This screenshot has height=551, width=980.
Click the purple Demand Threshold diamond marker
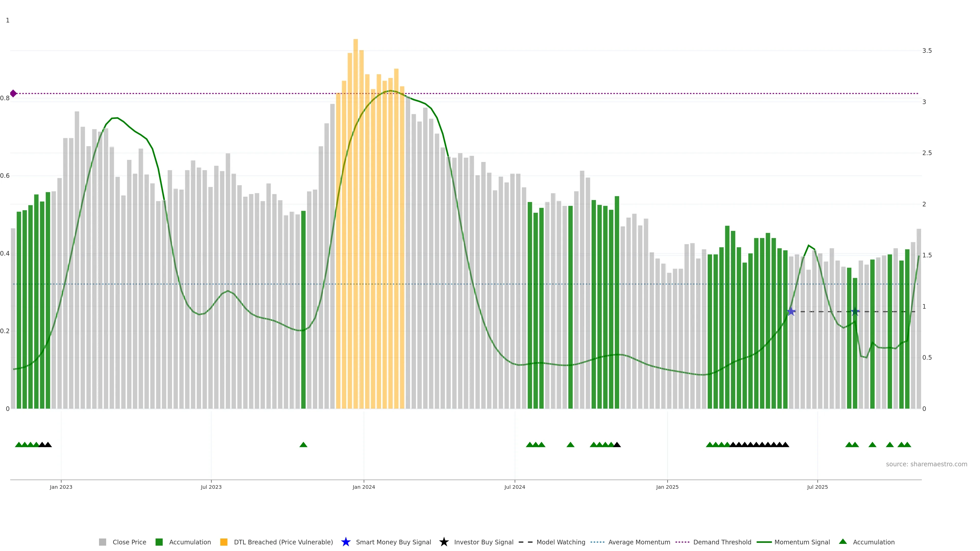click(13, 94)
